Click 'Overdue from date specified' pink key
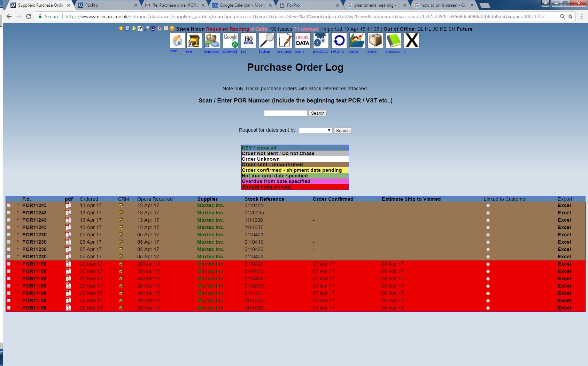 click(x=295, y=181)
